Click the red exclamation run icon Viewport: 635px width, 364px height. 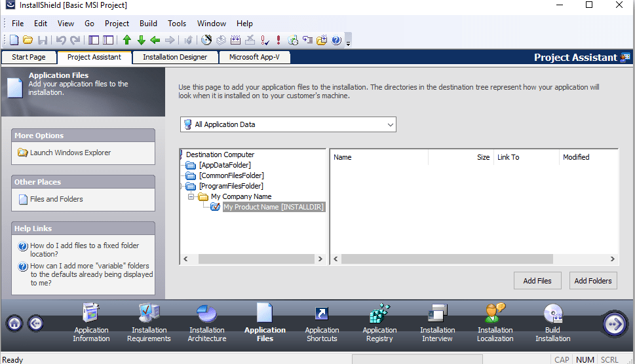pyautogui.click(x=279, y=40)
